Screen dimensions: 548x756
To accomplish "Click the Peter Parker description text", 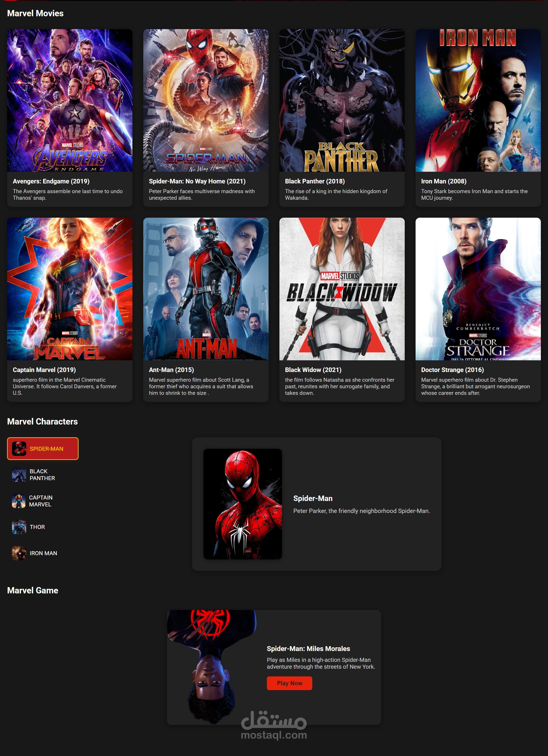I will pos(362,511).
